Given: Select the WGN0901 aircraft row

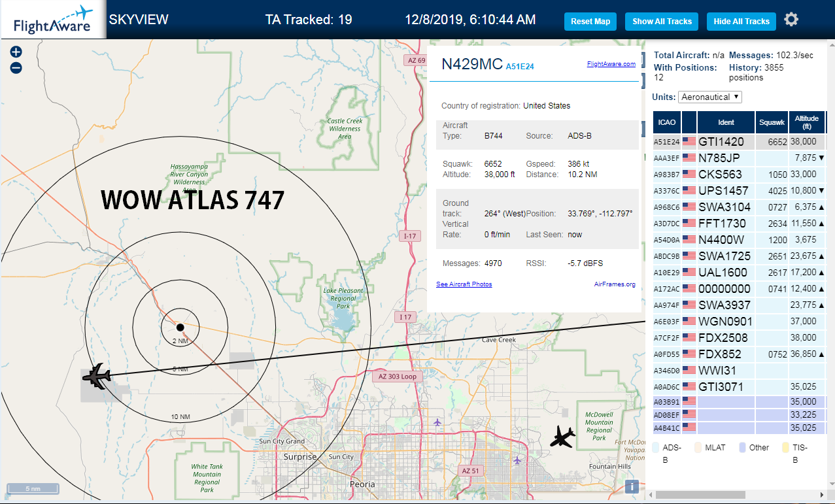Looking at the screenshot, I should [740, 321].
